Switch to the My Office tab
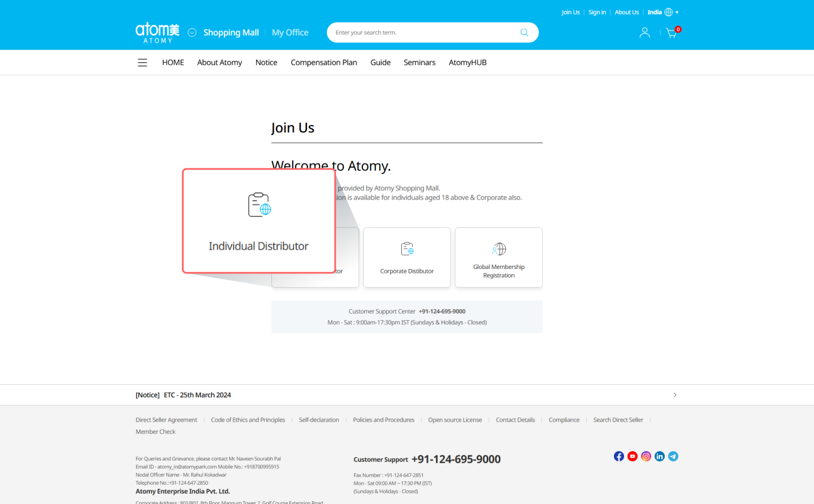Screen dimensions: 814x504 click(x=289, y=32)
